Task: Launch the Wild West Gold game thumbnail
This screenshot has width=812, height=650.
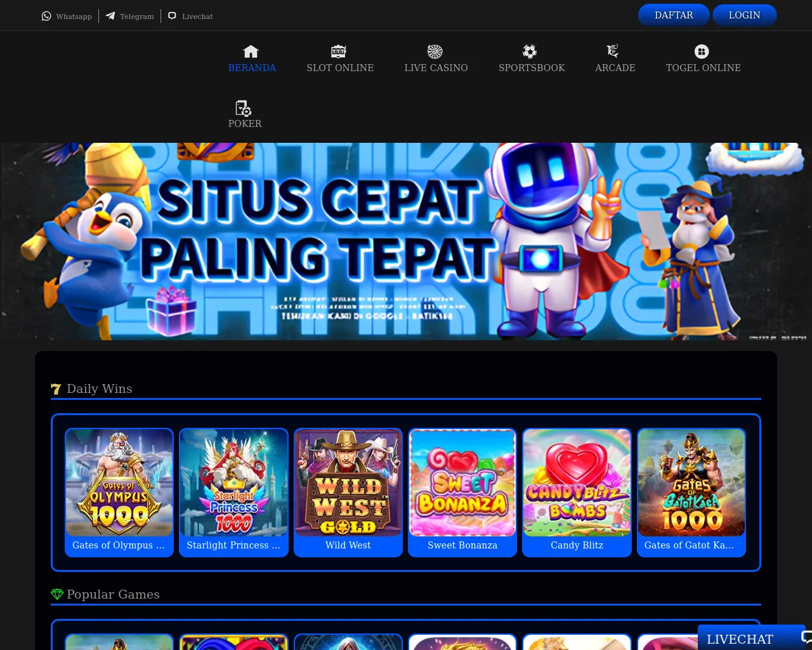Action: click(348, 482)
